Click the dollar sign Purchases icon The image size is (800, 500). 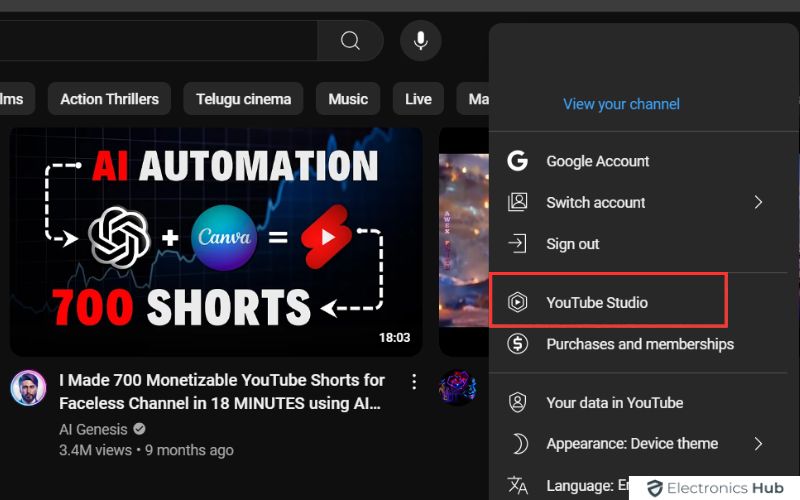(x=517, y=344)
